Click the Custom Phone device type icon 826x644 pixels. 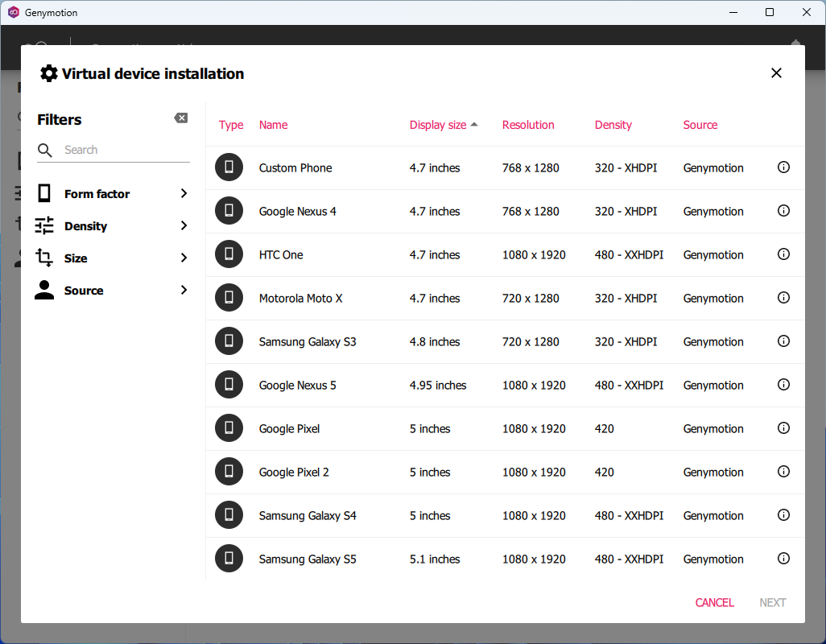click(229, 167)
